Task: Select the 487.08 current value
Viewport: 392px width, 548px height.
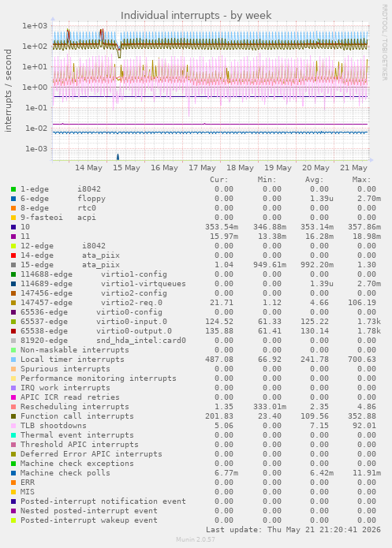Action: tap(219, 360)
